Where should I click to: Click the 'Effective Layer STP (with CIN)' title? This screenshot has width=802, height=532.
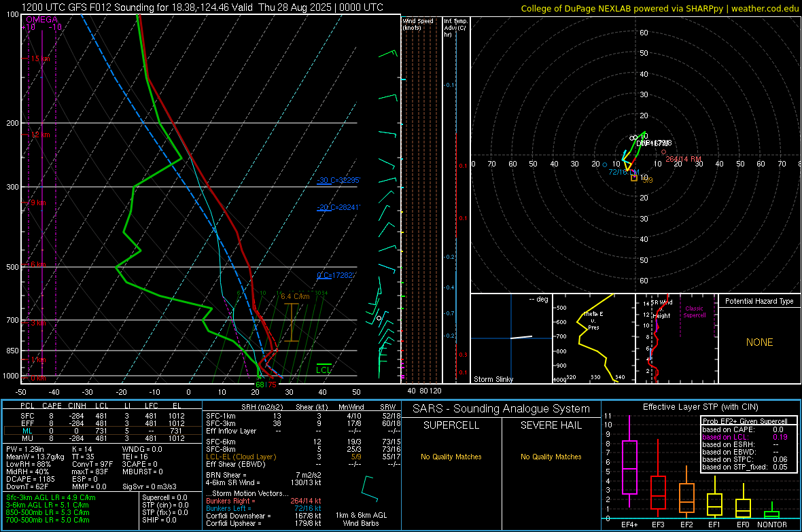click(x=700, y=407)
